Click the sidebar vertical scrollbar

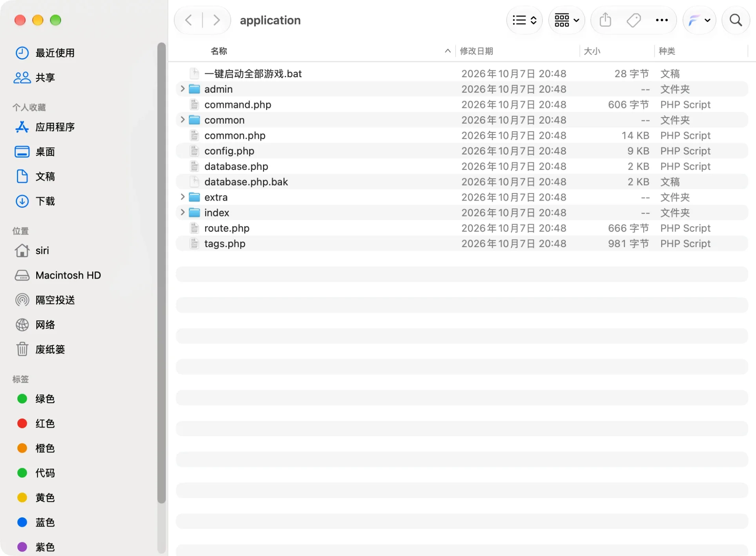161,273
